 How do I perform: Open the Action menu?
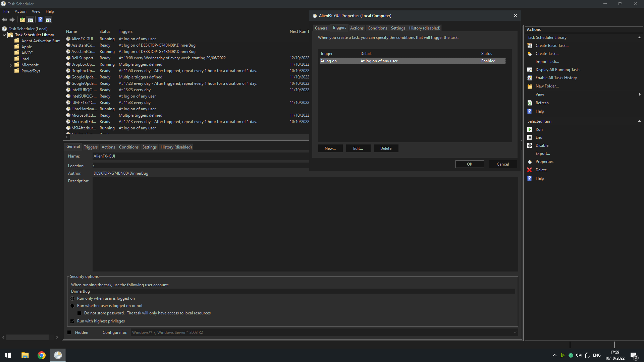point(20,11)
